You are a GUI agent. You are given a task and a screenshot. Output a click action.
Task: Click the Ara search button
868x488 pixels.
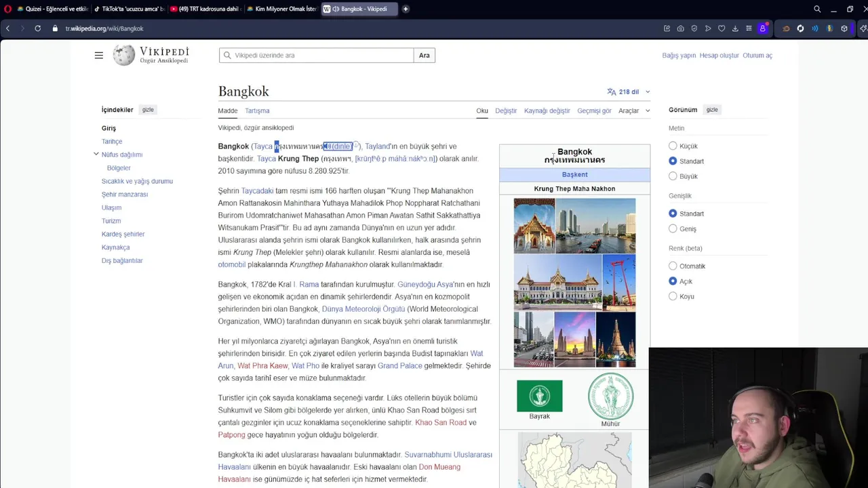pyautogui.click(x=425, y=55)
